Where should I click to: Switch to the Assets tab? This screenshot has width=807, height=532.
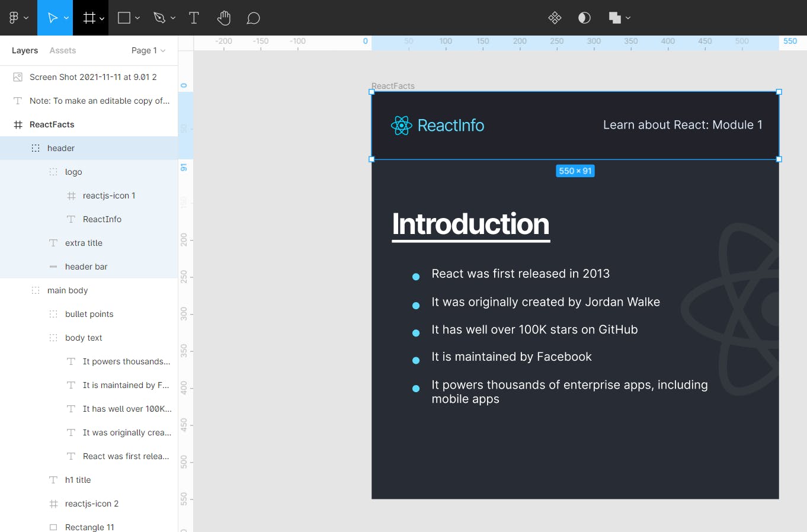point(63,50)
